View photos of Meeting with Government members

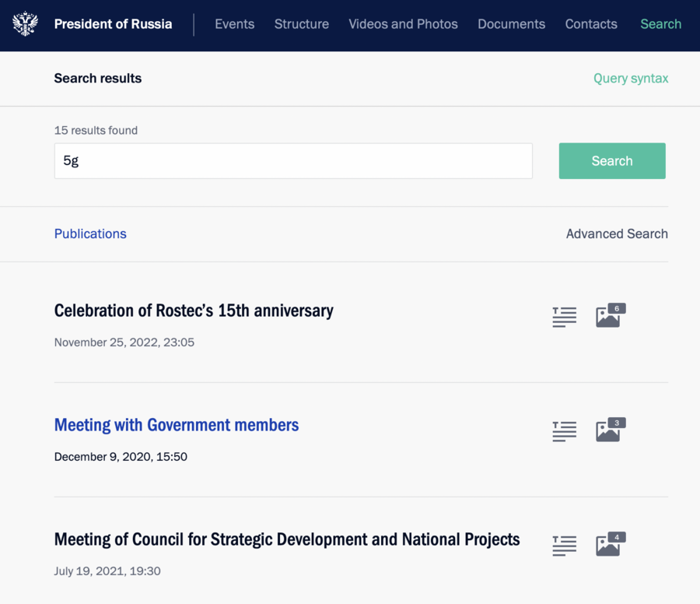611,430
